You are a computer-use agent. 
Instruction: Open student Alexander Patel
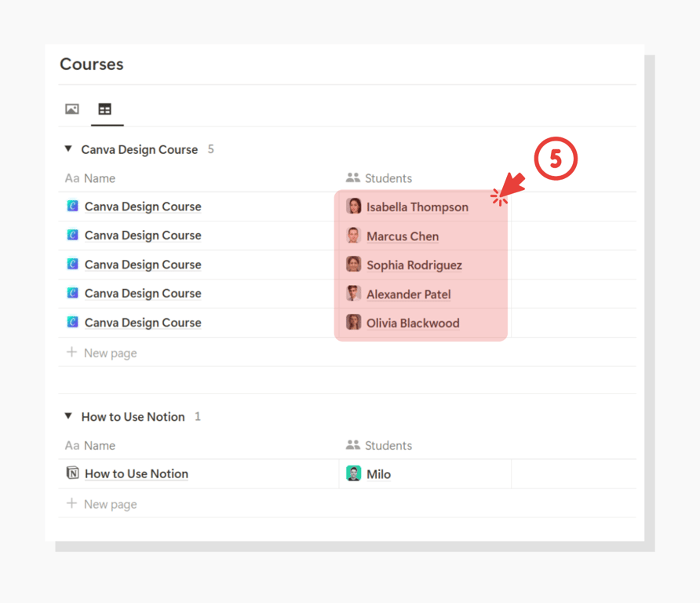[409, 294]
